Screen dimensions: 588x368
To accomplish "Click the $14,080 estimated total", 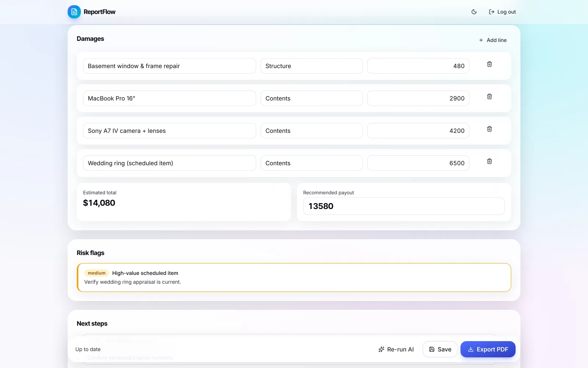I will 99,203.
